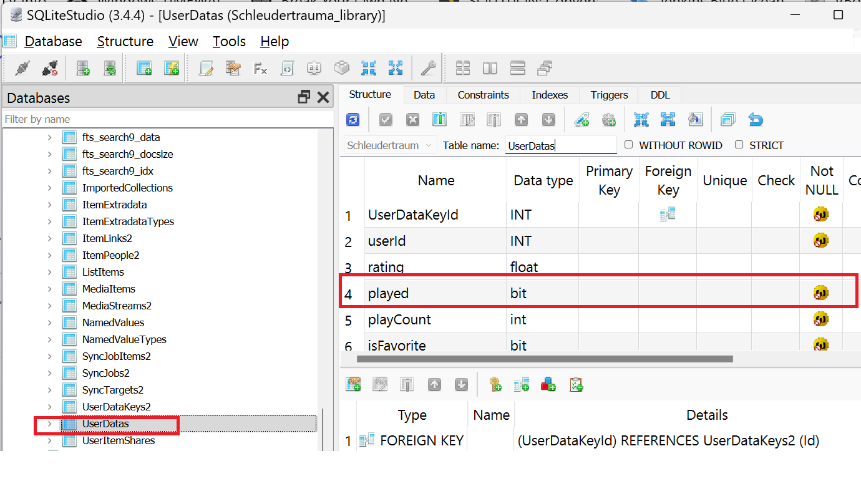This screenshot has width=861, height=504.
Task: Expand the fts_search9_data tree node
Action: (x=50, y=137)
